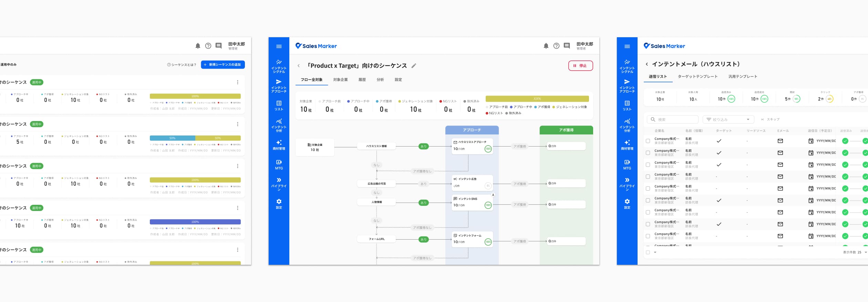
Task: Tick checkbox of first Company row
Action: pyautogui.click(x=648, y=141)
